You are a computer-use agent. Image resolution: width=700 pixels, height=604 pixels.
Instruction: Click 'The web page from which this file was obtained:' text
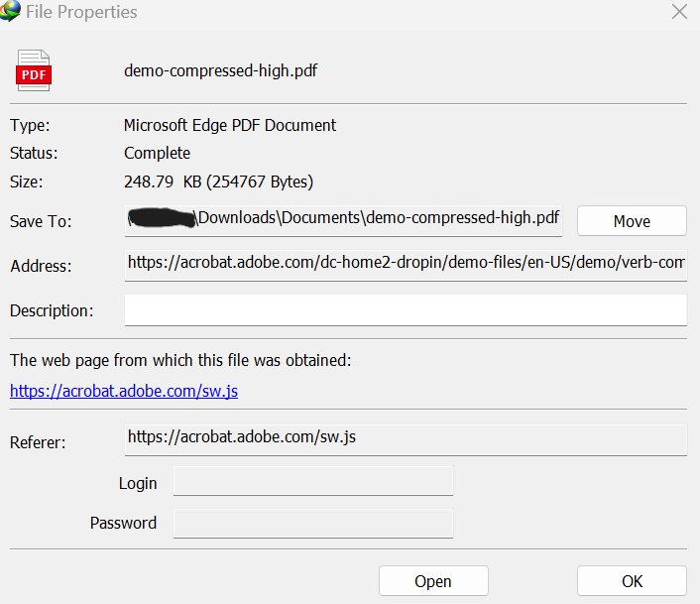coord(180,360)
